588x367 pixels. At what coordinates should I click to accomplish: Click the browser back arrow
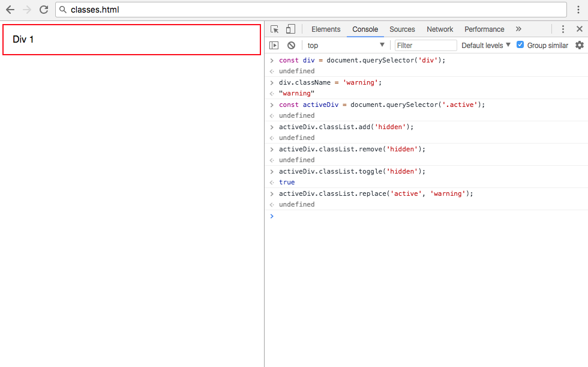10,10
